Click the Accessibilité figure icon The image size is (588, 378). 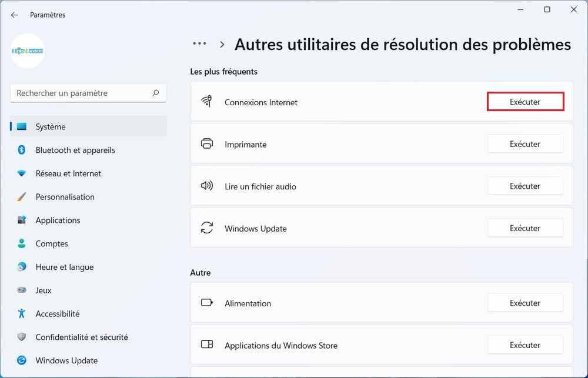pos(22,313)
